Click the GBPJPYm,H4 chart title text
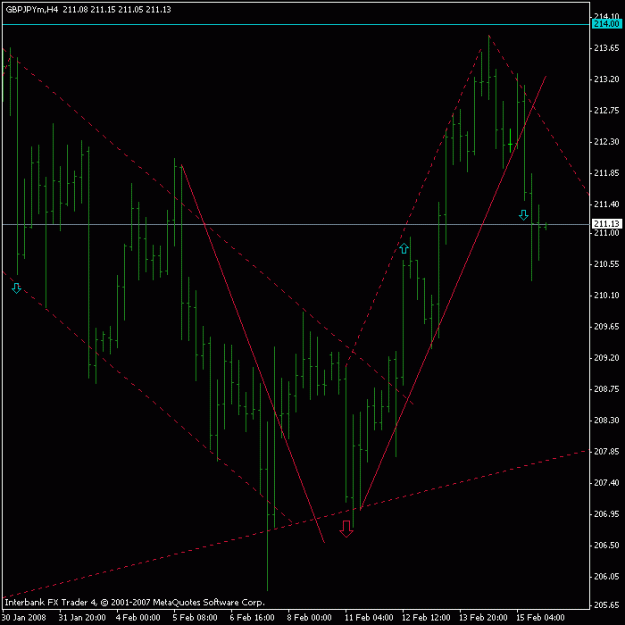Viewport: 625px width, 625px height. point(32,9)
